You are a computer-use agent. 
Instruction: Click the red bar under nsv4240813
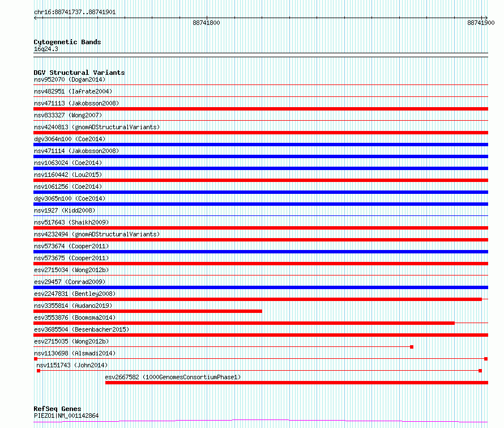point(260,133)
